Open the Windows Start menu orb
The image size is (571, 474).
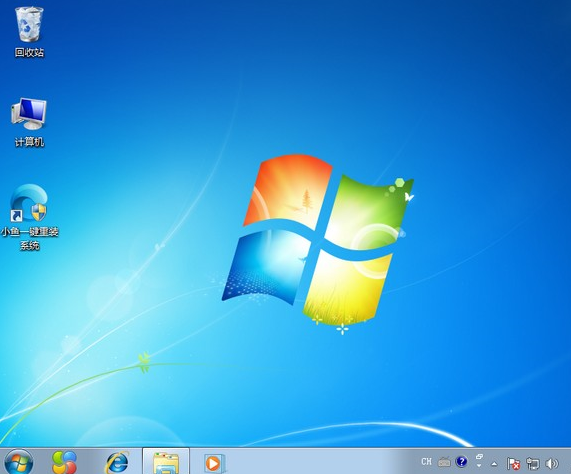tap(18, 462)
